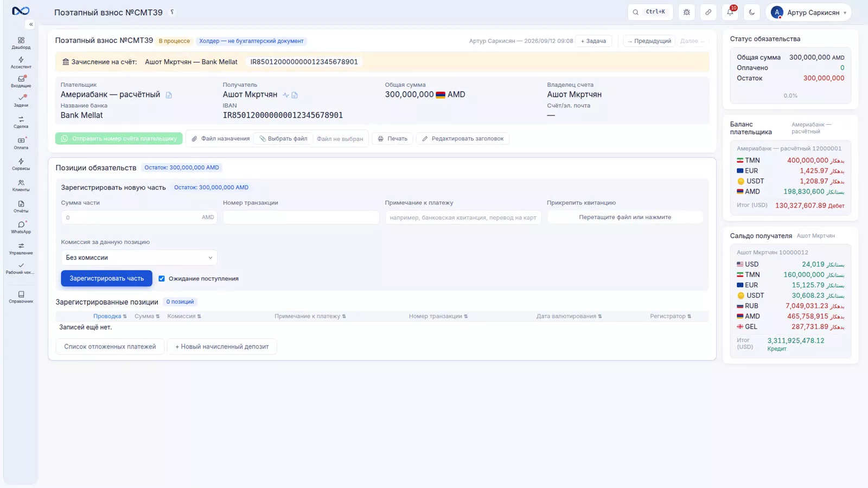Click the activity icon next to recipient Ашот Мкртчян

(286, 95)
